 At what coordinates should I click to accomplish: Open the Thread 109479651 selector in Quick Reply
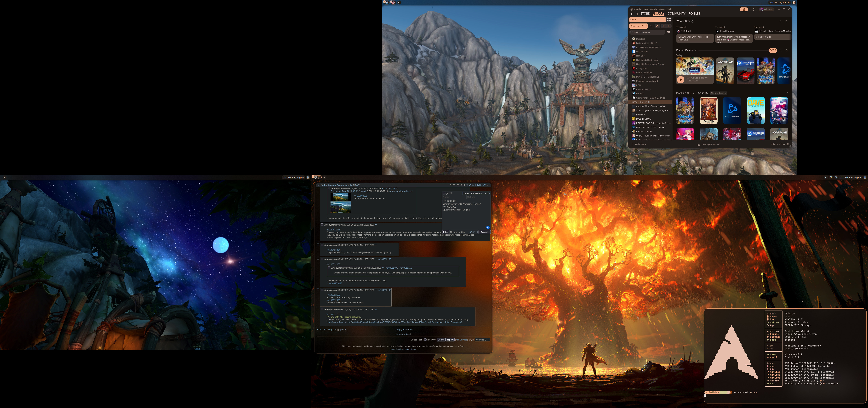tap(474, 193)
